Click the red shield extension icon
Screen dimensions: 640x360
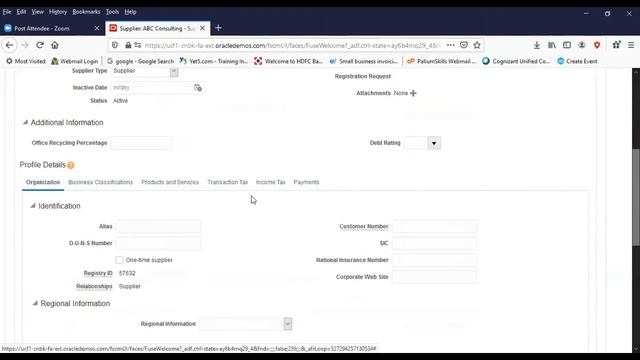point(597,45)
